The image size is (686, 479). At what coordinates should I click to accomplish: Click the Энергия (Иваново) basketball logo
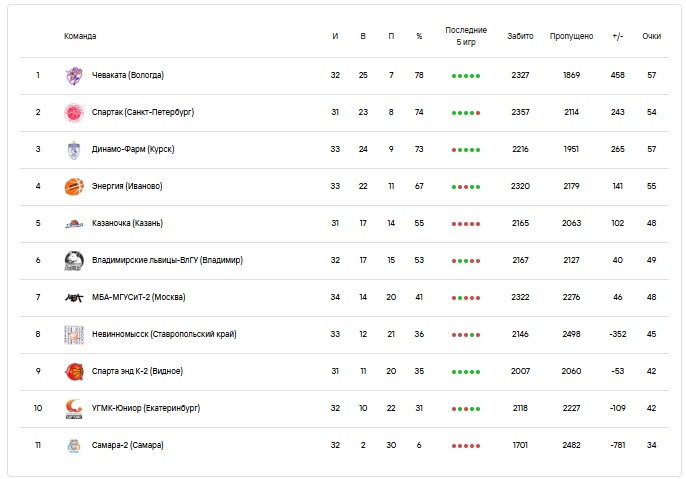point(74,186)
